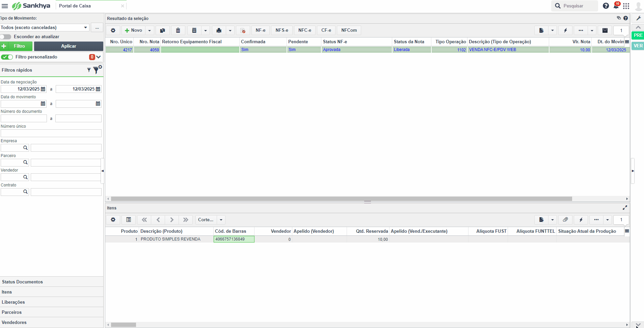Click the Aplicar button
The image size is (644, 328).
[x=69, y=46]
